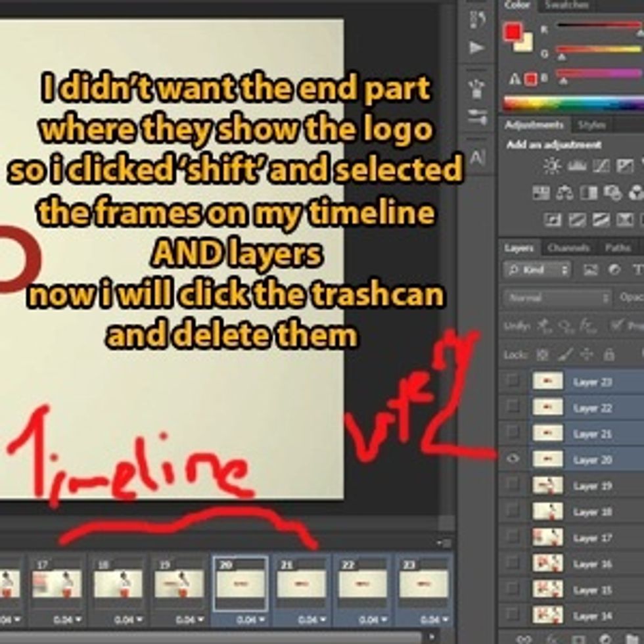Click the cream background color swatch
644x644 pixels.
tap(526, 43)
